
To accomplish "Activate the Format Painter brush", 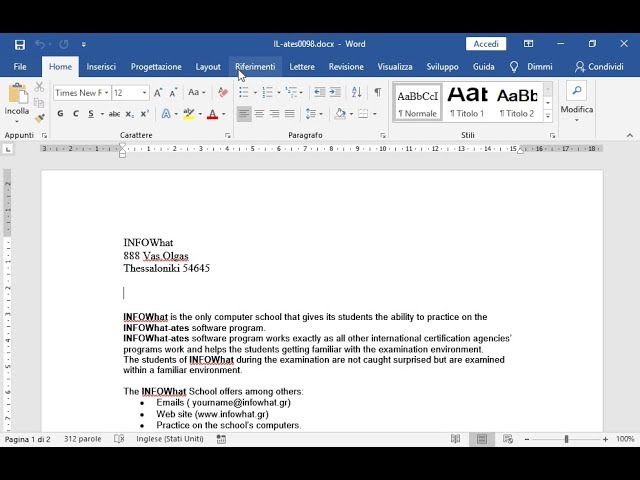I will coord(39,118).
